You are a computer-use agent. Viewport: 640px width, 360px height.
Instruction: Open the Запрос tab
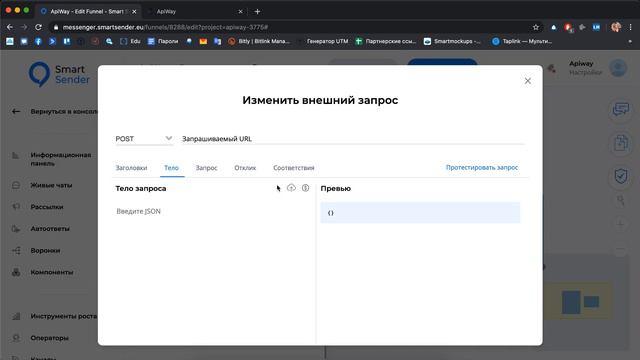coord(207,168)
